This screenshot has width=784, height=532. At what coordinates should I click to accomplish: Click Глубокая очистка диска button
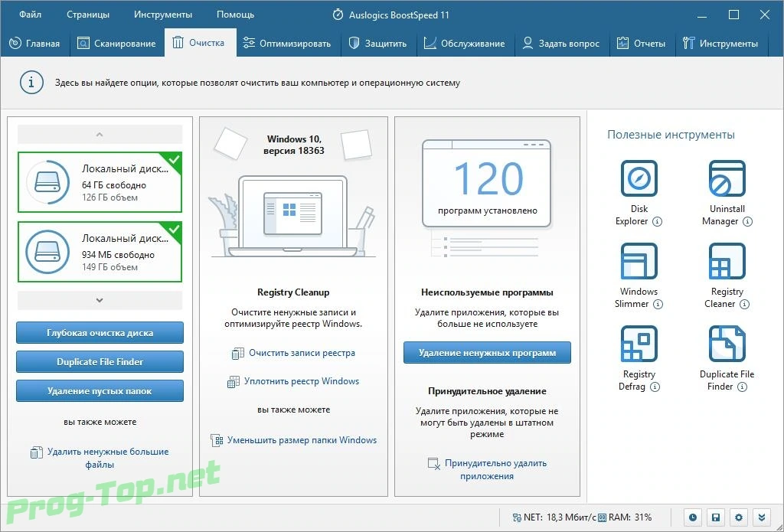(x=100, y=332)
